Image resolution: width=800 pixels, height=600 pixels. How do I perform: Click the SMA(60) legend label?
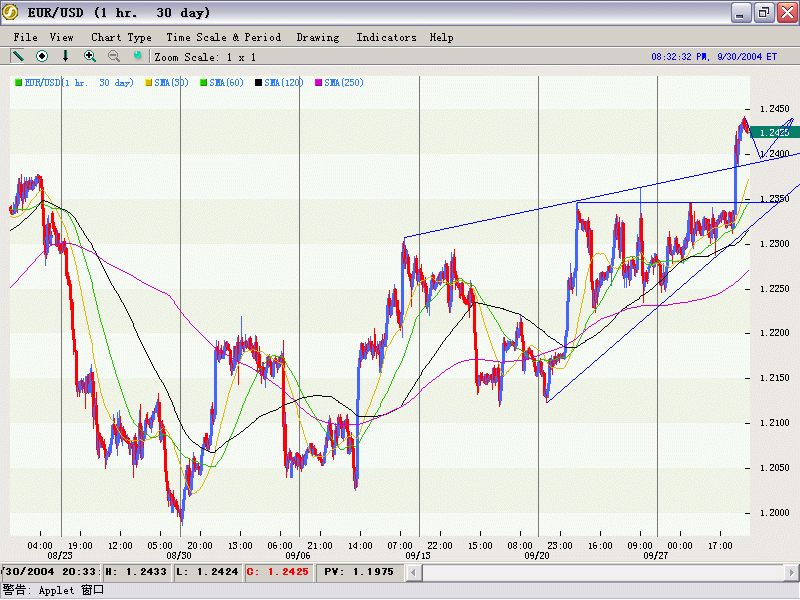227,82
